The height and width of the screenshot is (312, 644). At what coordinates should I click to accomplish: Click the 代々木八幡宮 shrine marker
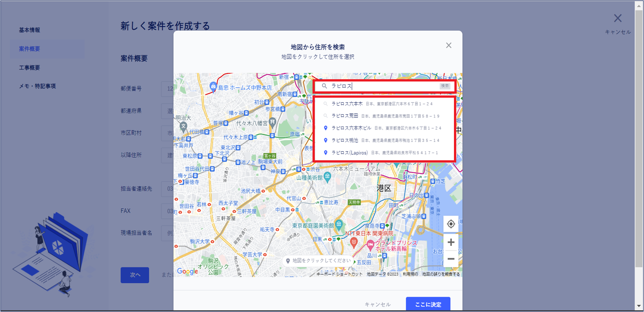point(272,122)
